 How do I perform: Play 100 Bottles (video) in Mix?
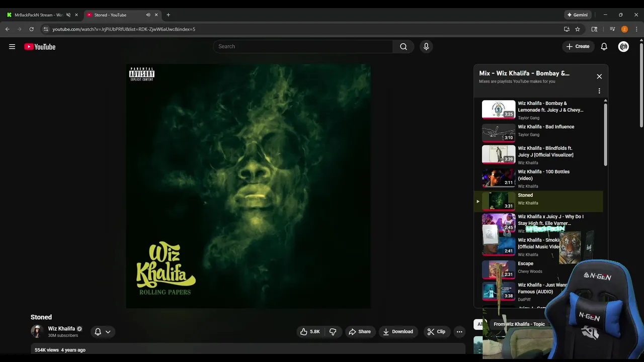[538, 178]
